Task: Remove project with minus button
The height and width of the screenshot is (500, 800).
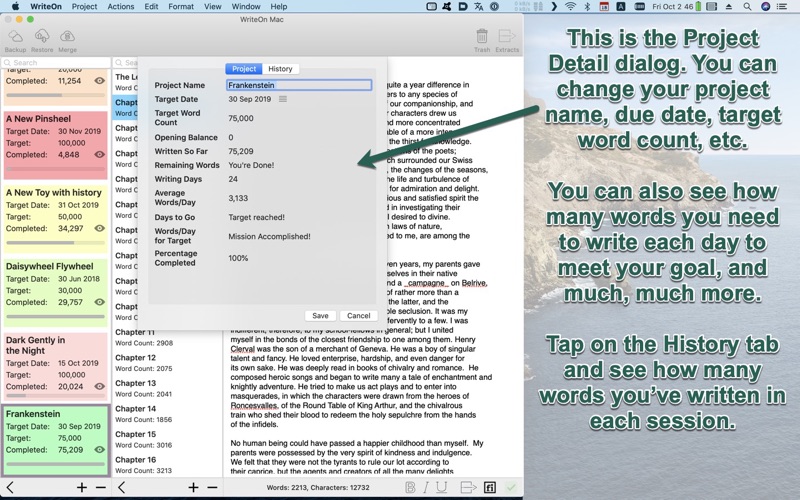Action: click(x=101, y=488)
